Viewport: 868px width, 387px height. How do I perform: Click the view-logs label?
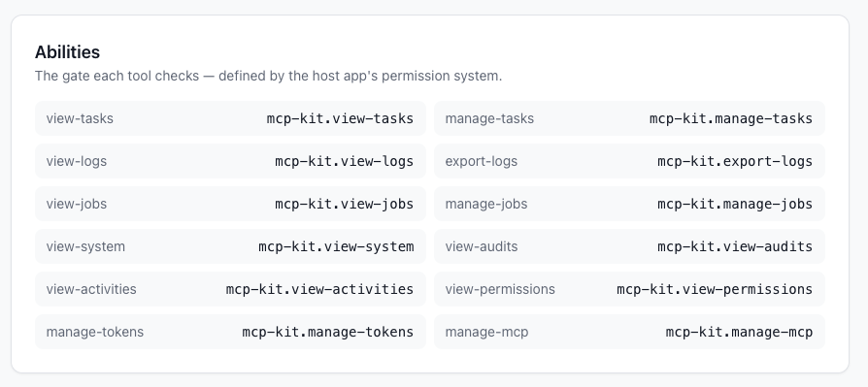coord(77,161)
